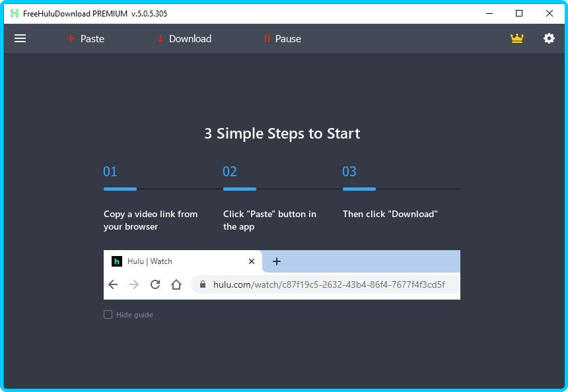Click the tab close X in guide image
Viewport: 568px width, 392px height.
(x=252, y=261)
